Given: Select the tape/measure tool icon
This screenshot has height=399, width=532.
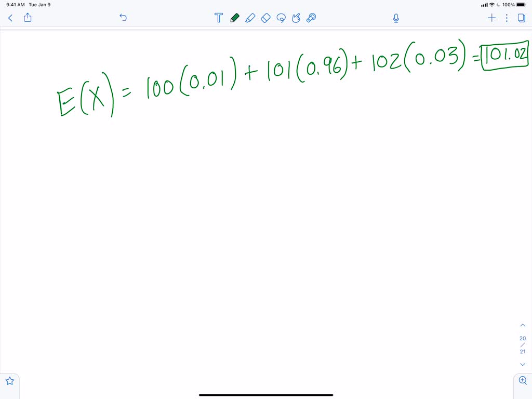Looking at the screenshot, I should pos(311,18).
